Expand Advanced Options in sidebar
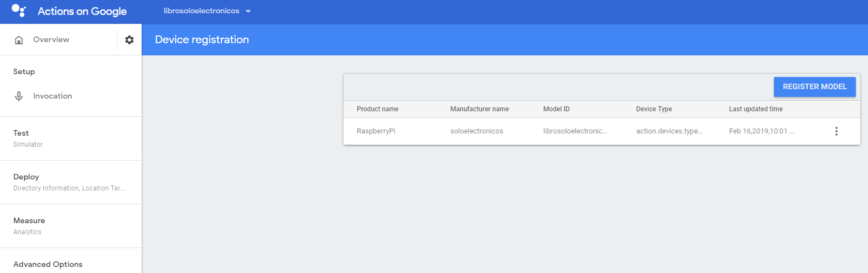Viewport: 868px width, 273px height. coord(48,264)
